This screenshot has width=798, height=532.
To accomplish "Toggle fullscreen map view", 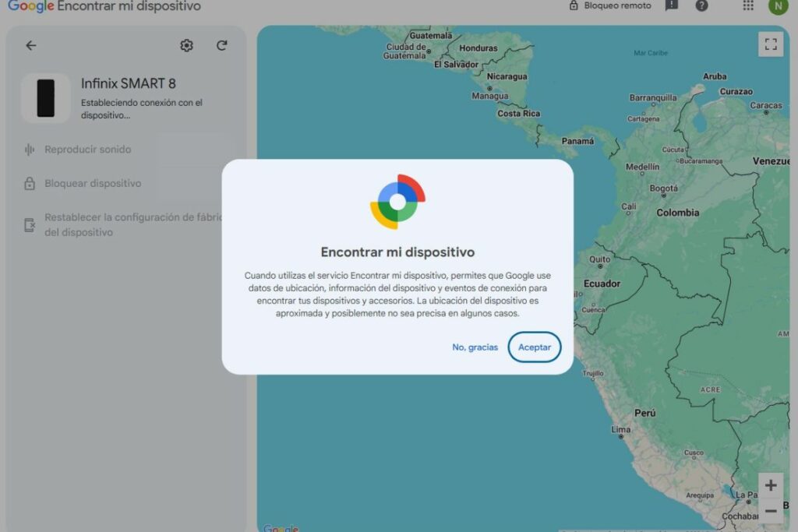I will [771, 44].
